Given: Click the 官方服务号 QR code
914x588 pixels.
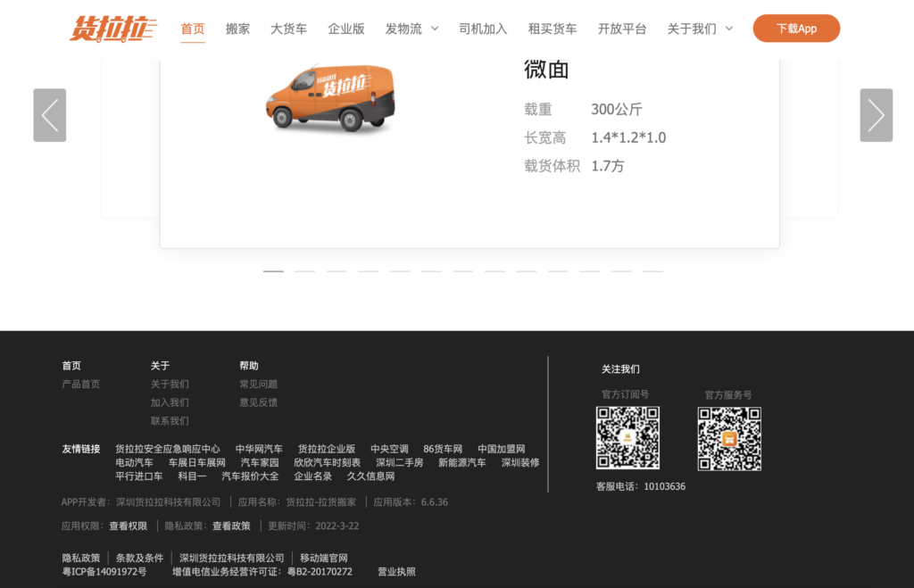Looking at the screenshot, I should coord(729,438).
